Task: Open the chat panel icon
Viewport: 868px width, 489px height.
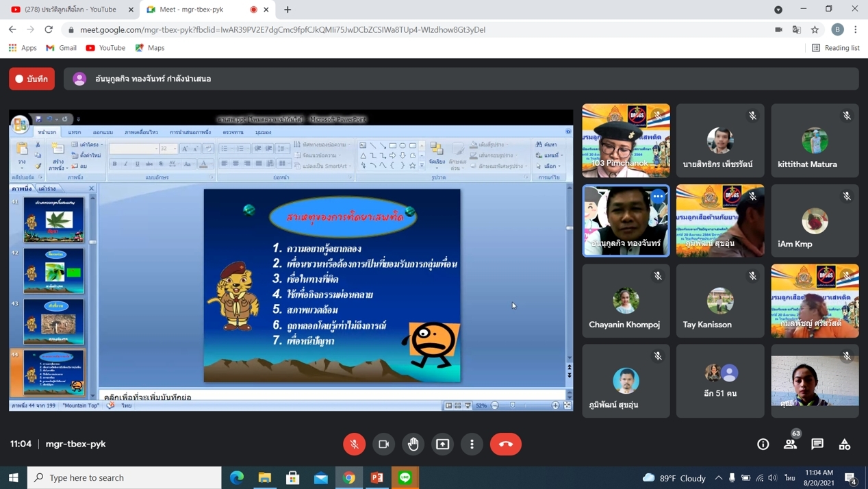Action: click(817, 444)
